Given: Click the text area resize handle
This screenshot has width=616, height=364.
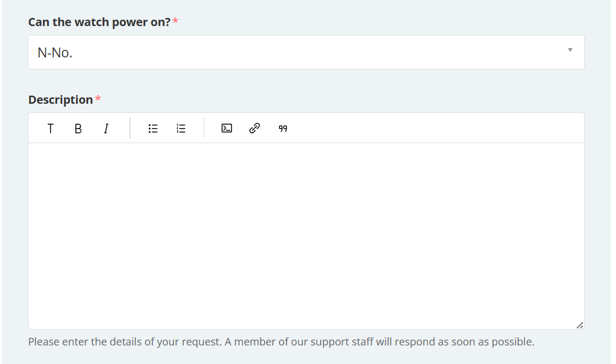Looking at the screenshot, I should click(x=579, y=326).
